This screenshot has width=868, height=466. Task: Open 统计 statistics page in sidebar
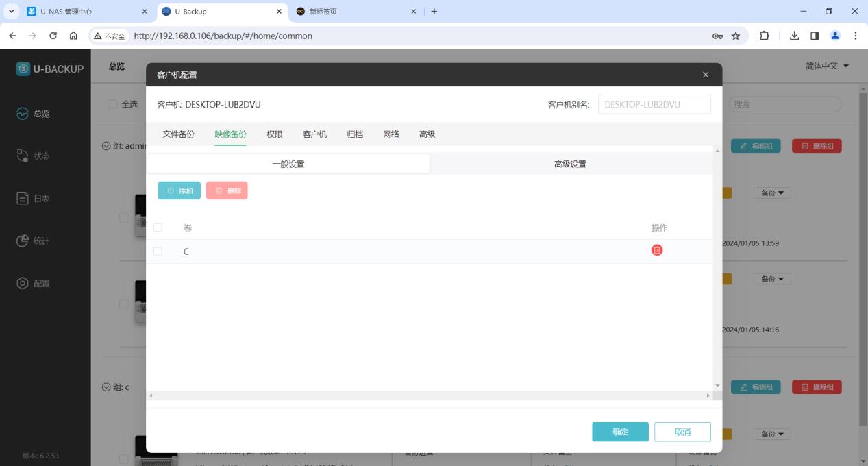(34, 241)
